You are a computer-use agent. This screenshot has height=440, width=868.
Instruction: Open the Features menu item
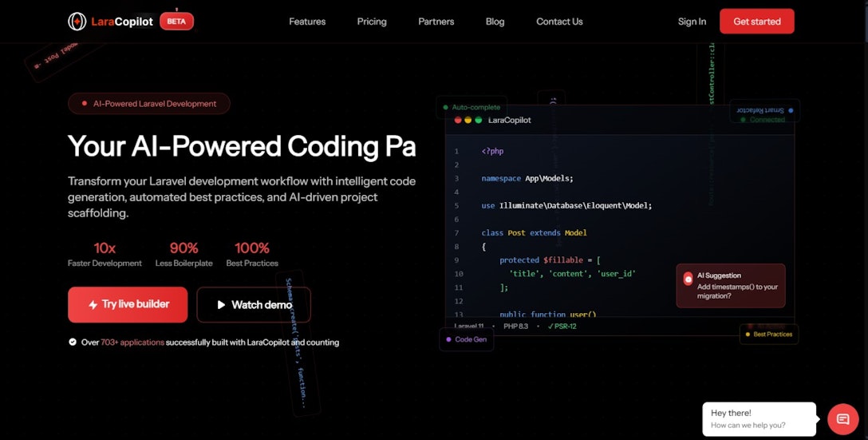click(x=307, y=22)
